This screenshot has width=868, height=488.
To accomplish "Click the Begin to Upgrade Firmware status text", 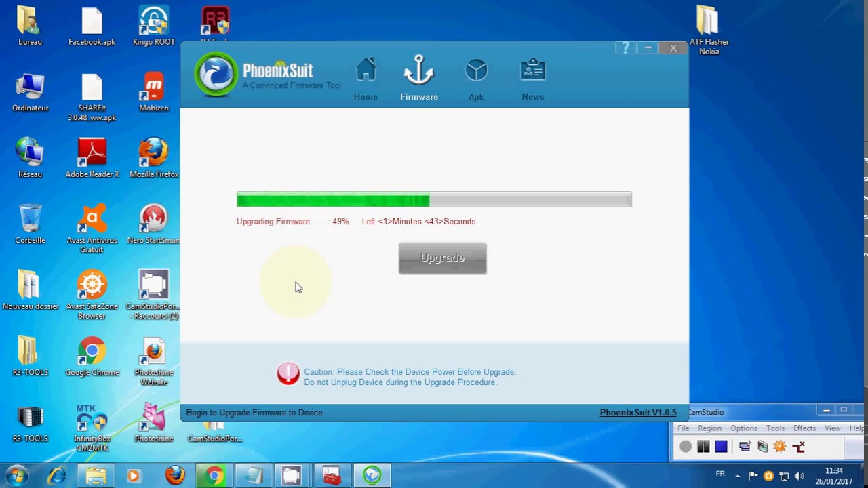I will (x=254, y=413).
